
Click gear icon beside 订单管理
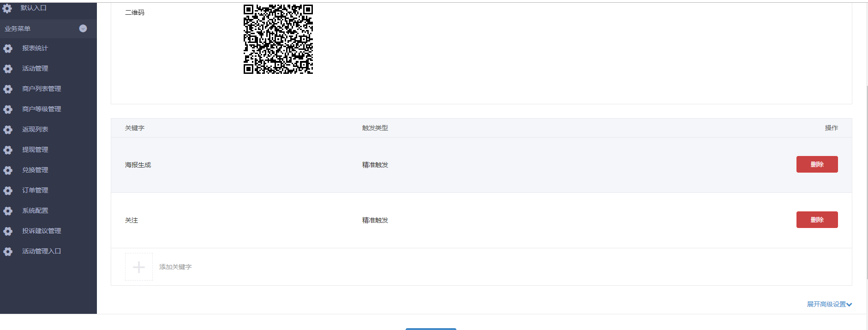(8, 191)
